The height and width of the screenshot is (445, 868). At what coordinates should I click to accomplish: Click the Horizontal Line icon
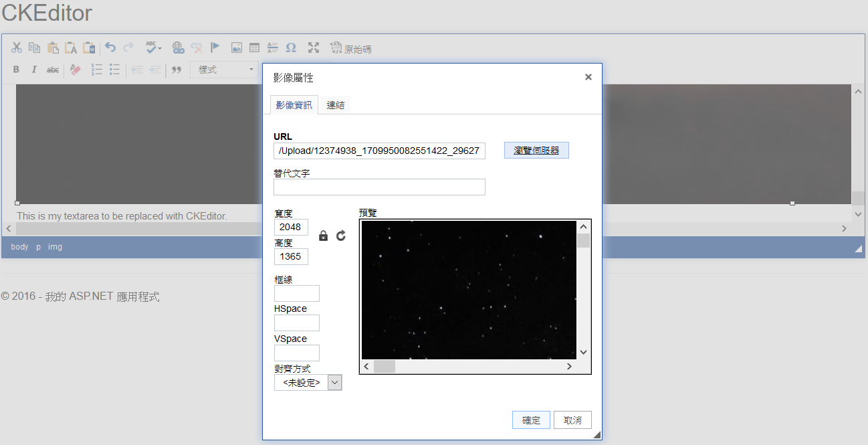point(272,48)
